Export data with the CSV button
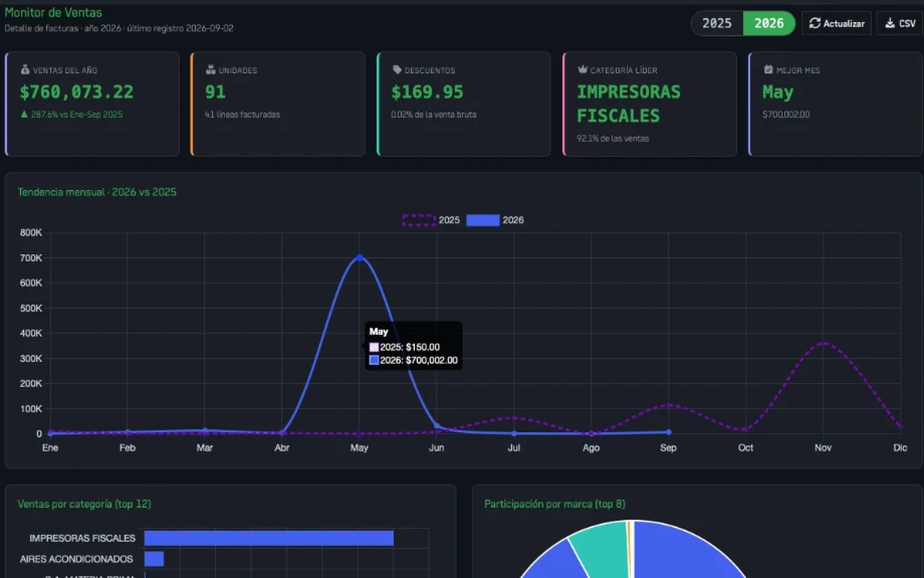Image resolution: width=924 pixels, height=578 pixels. [x=900, y=23]
